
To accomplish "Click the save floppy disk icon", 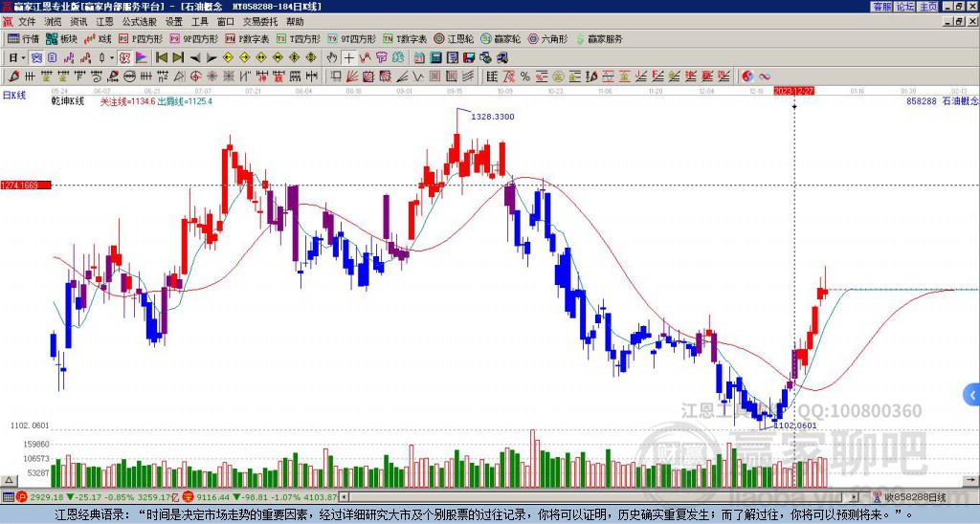I will 469,58.
